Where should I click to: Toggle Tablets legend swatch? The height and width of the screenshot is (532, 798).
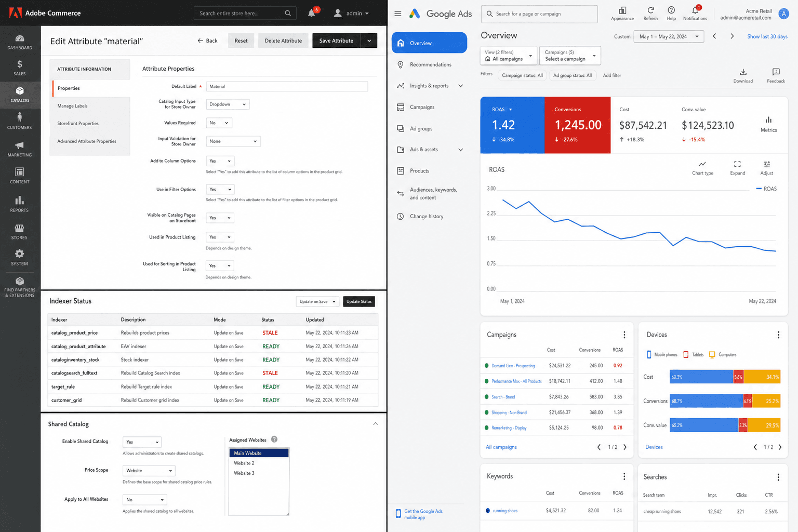(x=686, y=355)
